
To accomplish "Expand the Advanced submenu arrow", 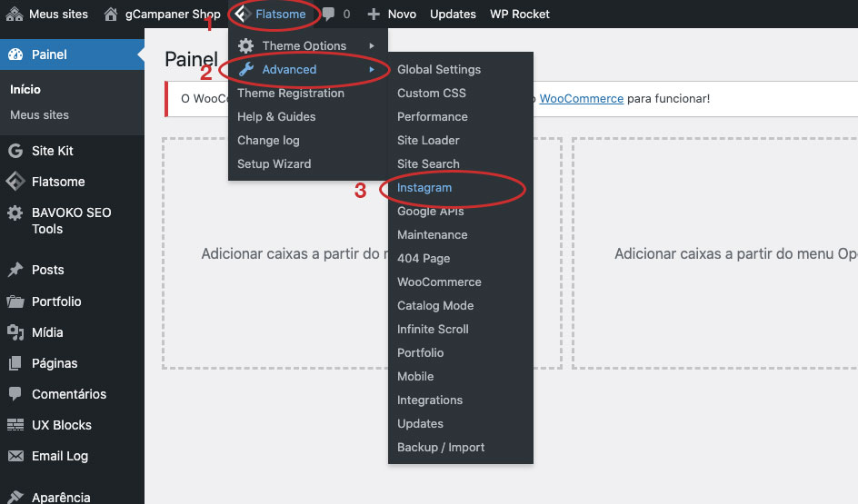I will click(x=372, y=70).
